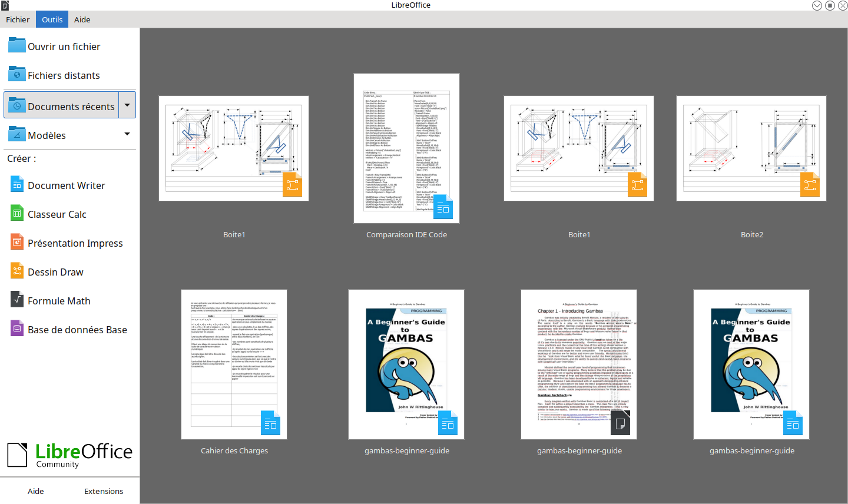Click the Draw badge on first Boite1 thumbnail
Viewport: 848px width, 504px height.
[293, 184]
